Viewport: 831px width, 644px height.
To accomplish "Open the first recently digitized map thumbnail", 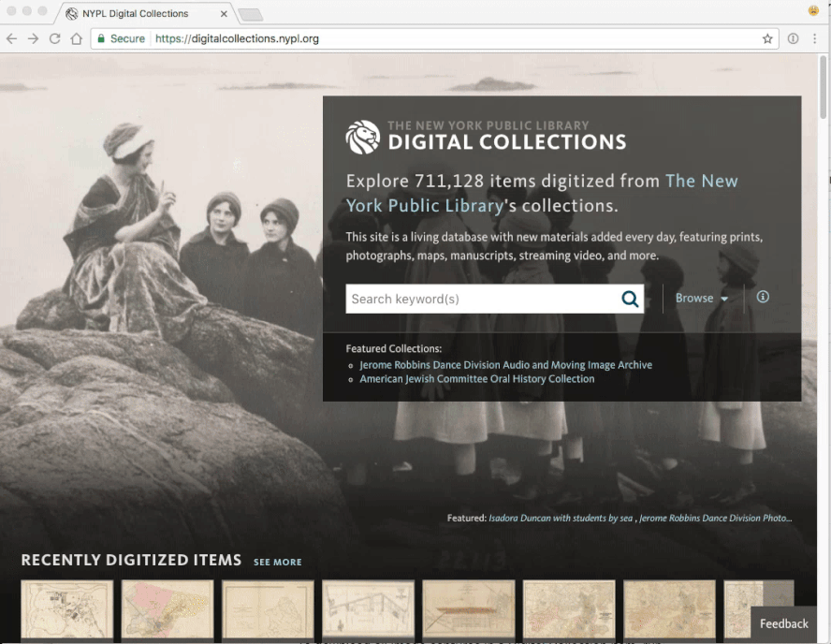I will point(66,609).
